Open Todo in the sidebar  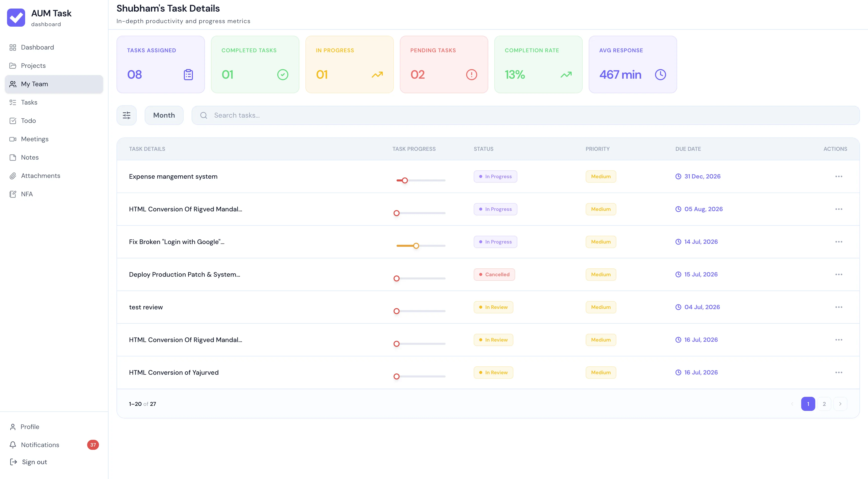[x=54, y=121]
